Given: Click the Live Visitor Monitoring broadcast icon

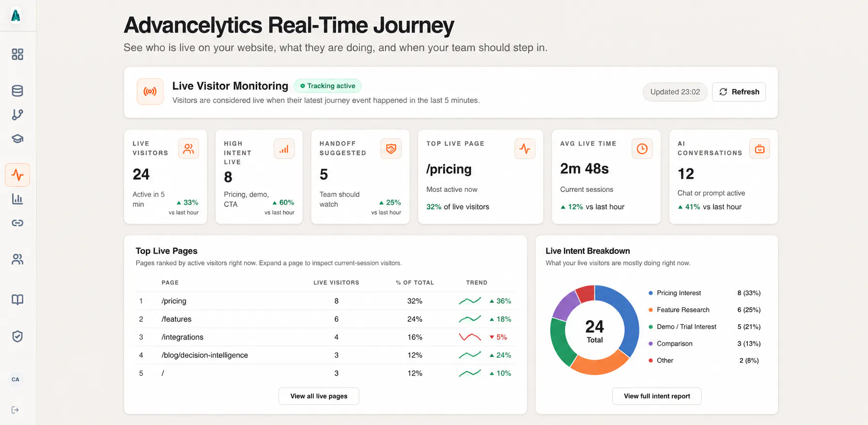Looking at the screenshot, I should 150,92.
